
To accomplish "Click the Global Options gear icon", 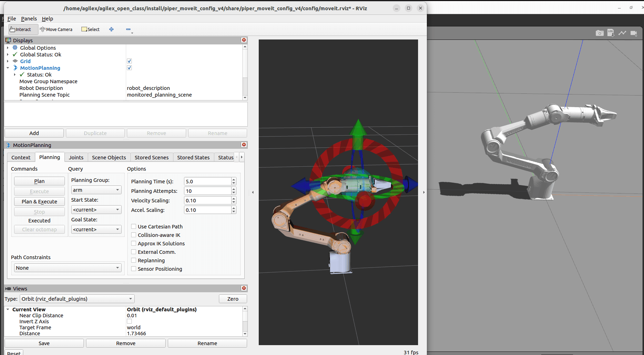I will tap(15, 48).
